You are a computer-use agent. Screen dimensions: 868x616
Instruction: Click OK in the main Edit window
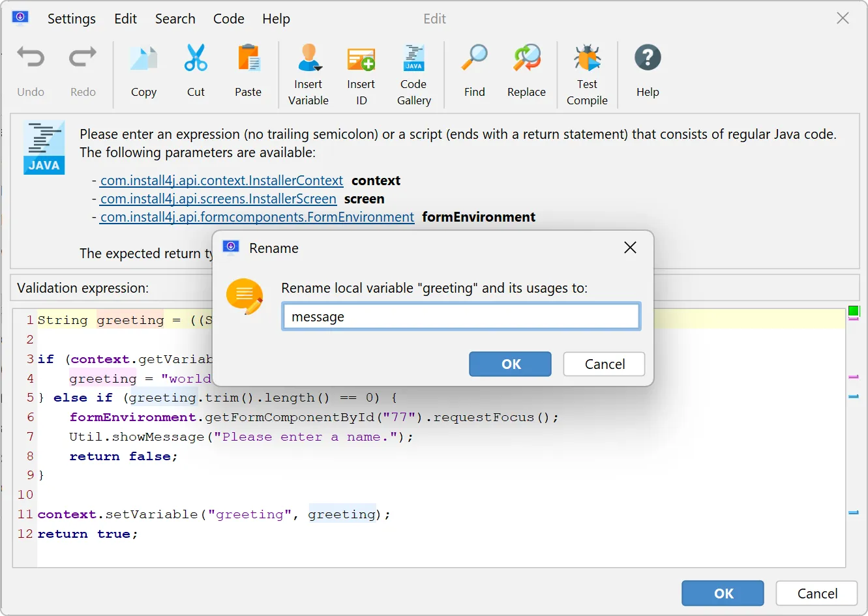[x=723, y=593]
